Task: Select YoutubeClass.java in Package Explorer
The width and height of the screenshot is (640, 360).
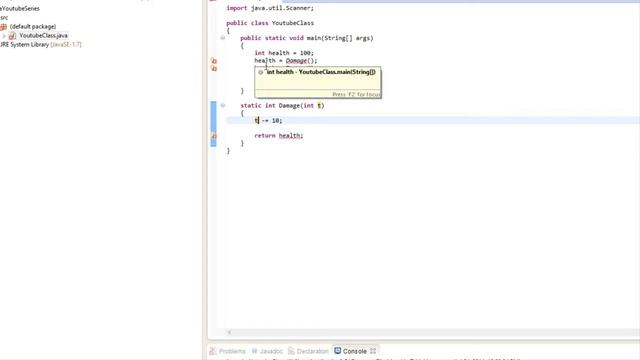Action: click(x=43, y=36)
